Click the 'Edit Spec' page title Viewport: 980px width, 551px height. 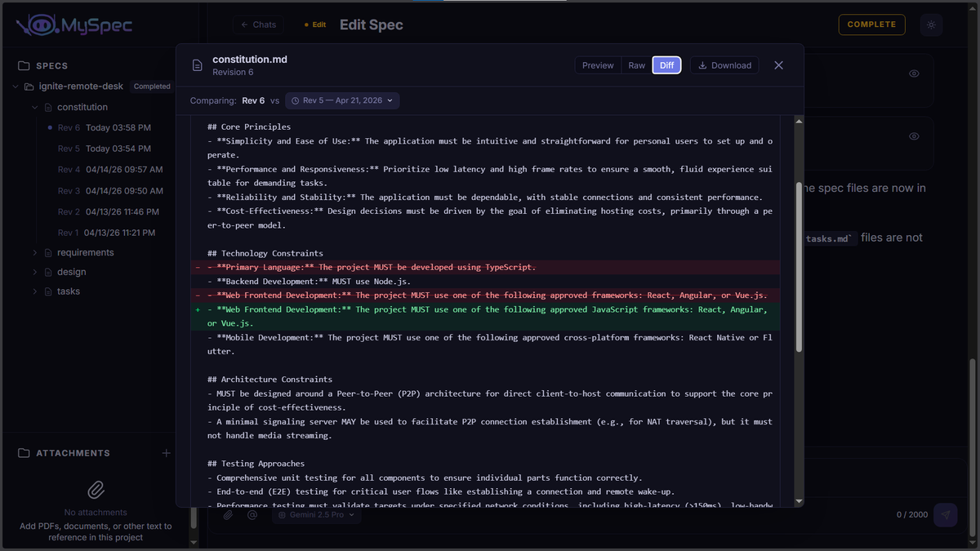(372, 24)
